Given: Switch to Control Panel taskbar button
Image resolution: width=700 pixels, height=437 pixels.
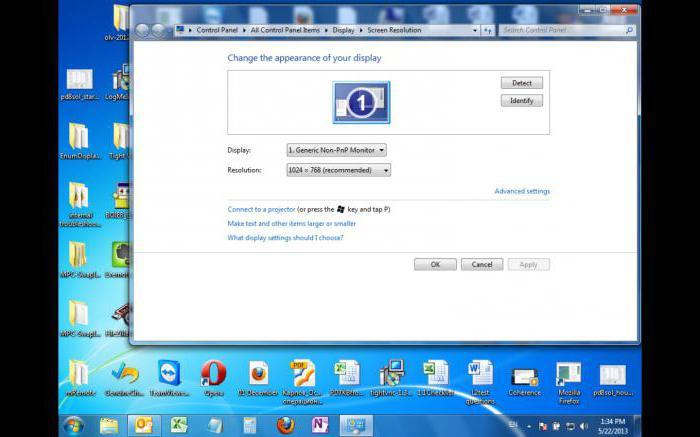Looking at the screenshot, I should point(356,425).
